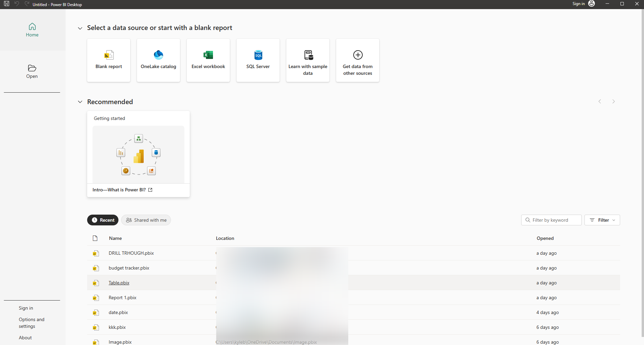Screen dimensions: 644x345
Task: Click the Image.pbix file location path
Action: pyautogui.click(x=266, y=342)
